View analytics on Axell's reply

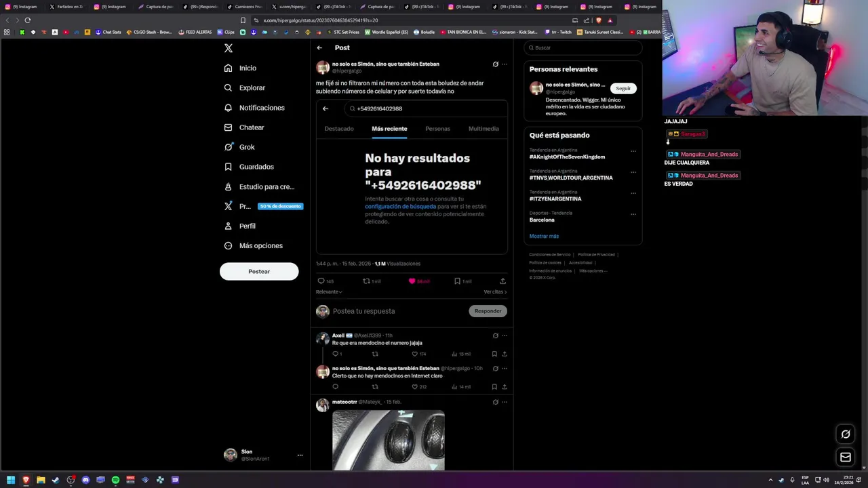[x=460, y=354]
